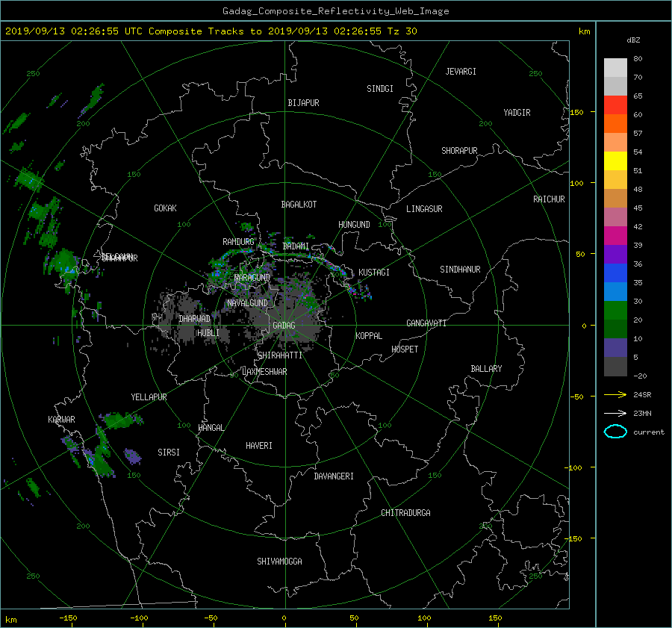This screenshot has width=672, height=628.
Task: Click the LINGASUR city label
Action: coord(424,209)
